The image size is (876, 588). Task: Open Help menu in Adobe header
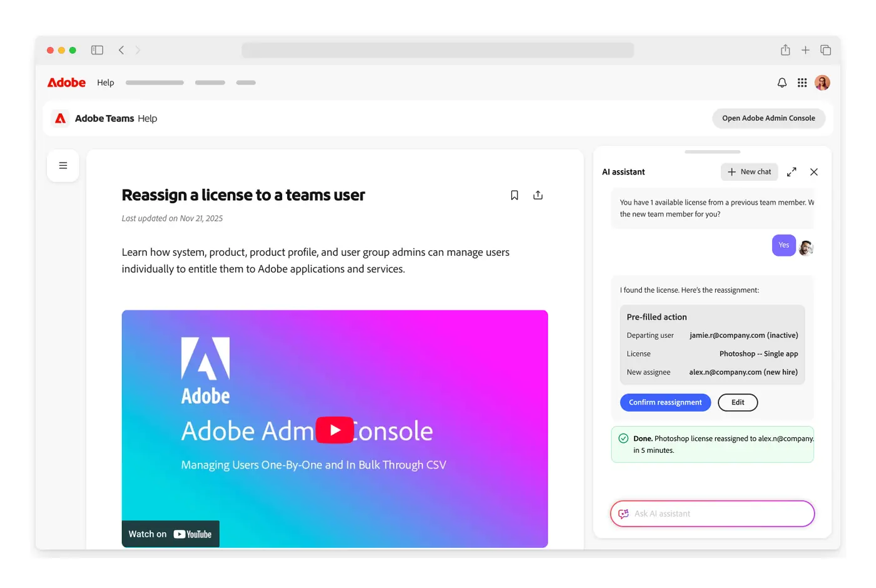[x=106, y=83]
